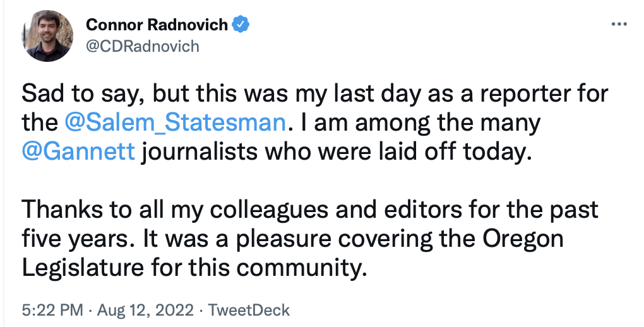Click the Connor Radnovich display name

[x=157, y=25]
